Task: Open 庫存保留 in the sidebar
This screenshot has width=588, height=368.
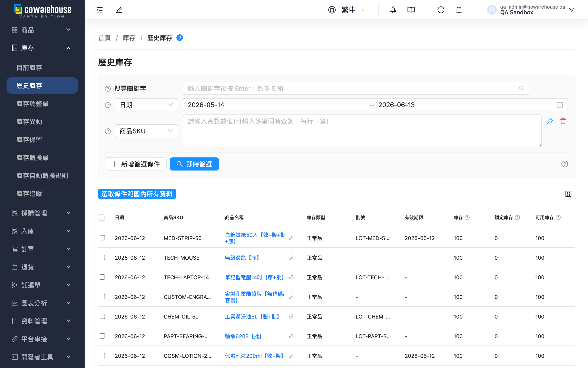Action: point(42,140)
